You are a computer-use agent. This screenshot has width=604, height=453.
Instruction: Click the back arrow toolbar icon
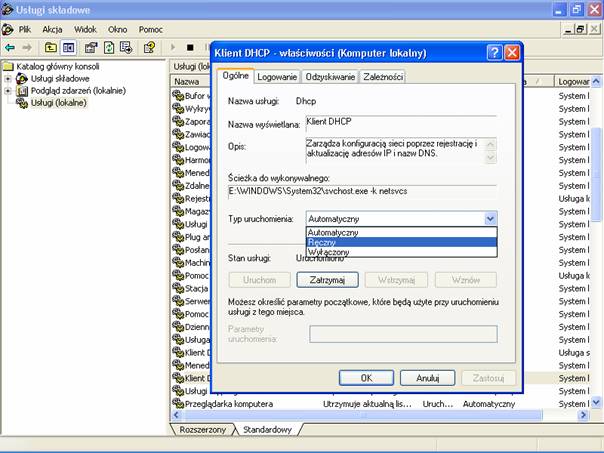tap(10, 48)
